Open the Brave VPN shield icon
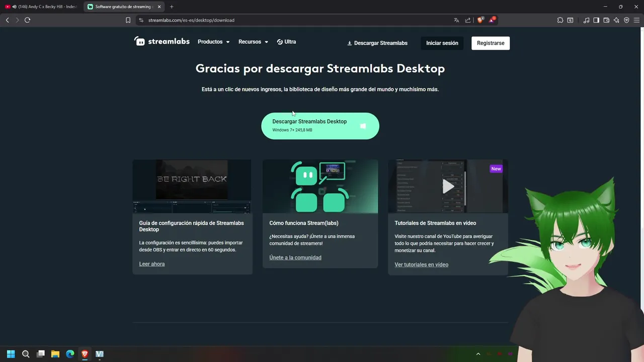 click(x=626, y=20)
